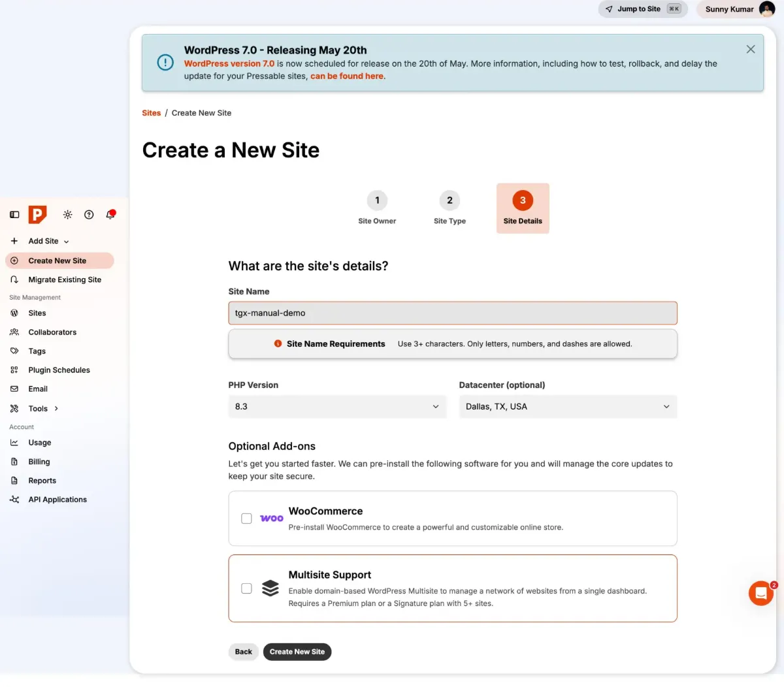Collapse the sidebar panel icon
Viewport: 784px width, 687px height.
tap(14, 215)
